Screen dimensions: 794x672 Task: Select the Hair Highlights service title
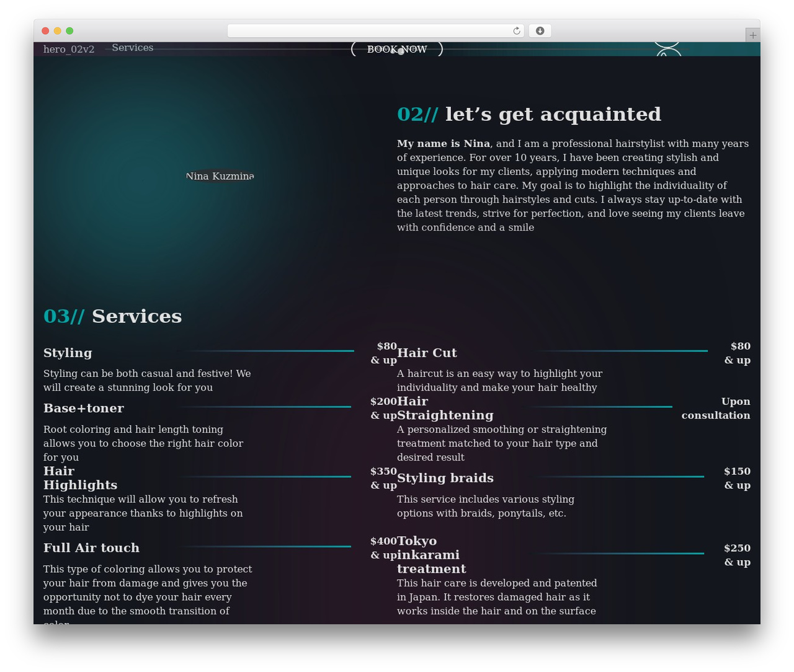81,478
